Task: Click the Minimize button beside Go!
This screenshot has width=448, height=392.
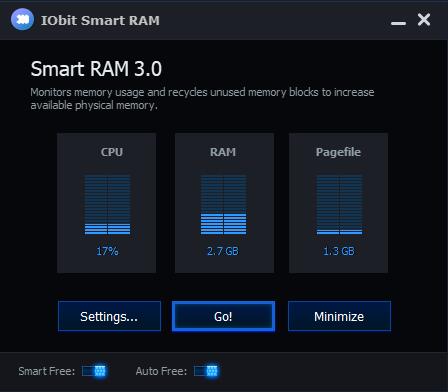Action: [x=339, y=316]
